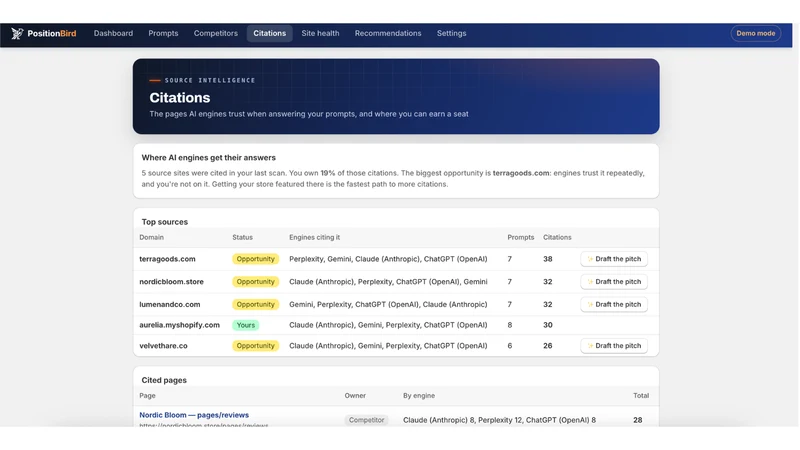Click the Engines citing it column header
The width and height of the screenshot is (800, 450).
click(314, 237)
